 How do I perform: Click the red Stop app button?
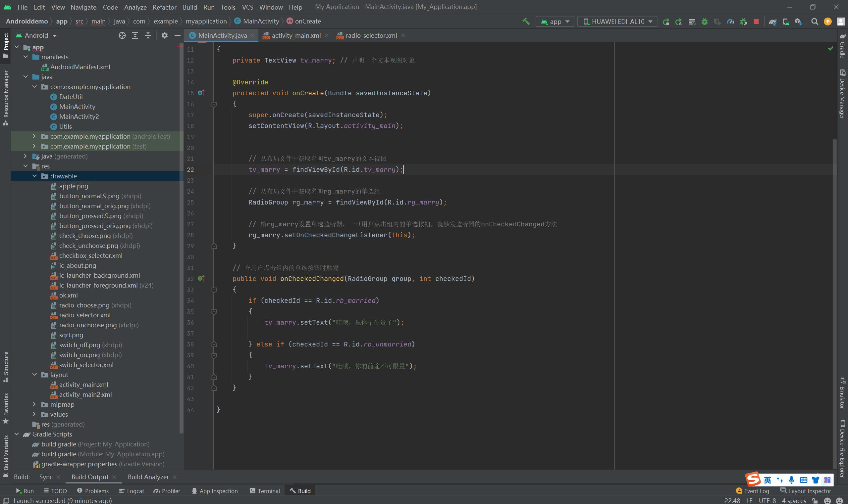pyautogui.click(x=756, y=22)
